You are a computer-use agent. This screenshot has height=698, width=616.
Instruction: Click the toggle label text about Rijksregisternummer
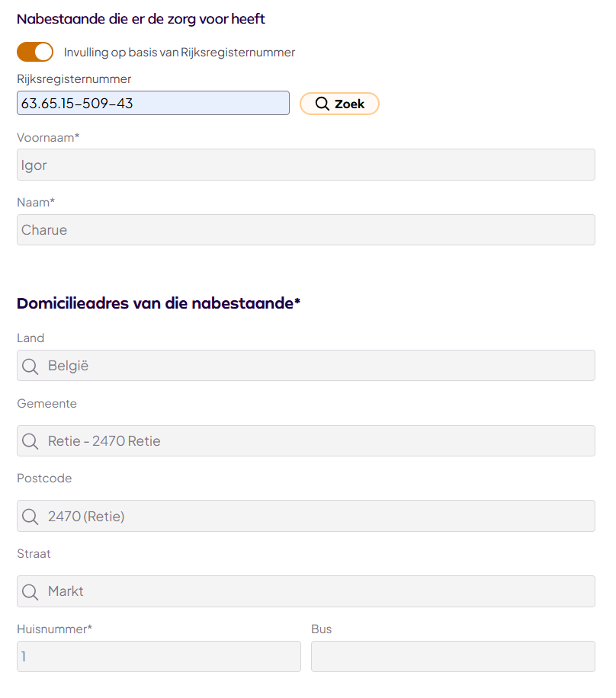[x=179, y=53]
